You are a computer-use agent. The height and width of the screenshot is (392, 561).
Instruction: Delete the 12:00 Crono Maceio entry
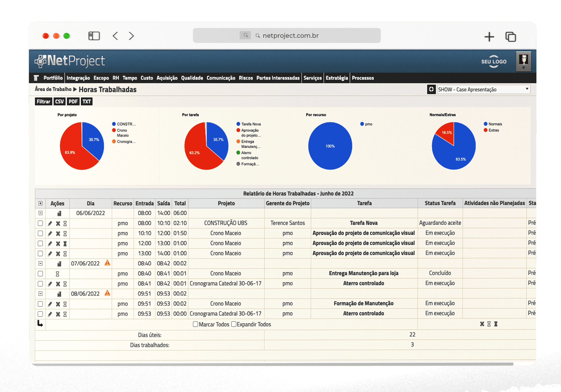tap(58, 244)
